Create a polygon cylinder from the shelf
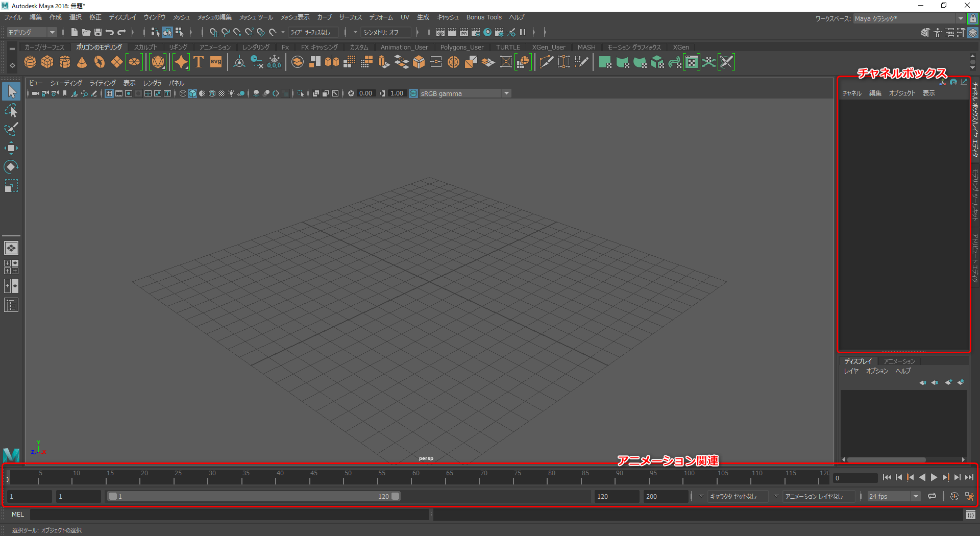Image resolution: width=980 pixels, height=536 pixels. pos(65,62)
